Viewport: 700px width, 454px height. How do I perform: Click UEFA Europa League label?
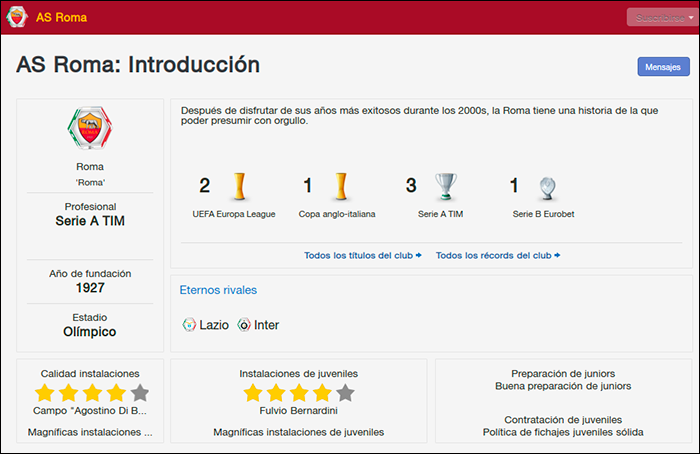[234, 214]
